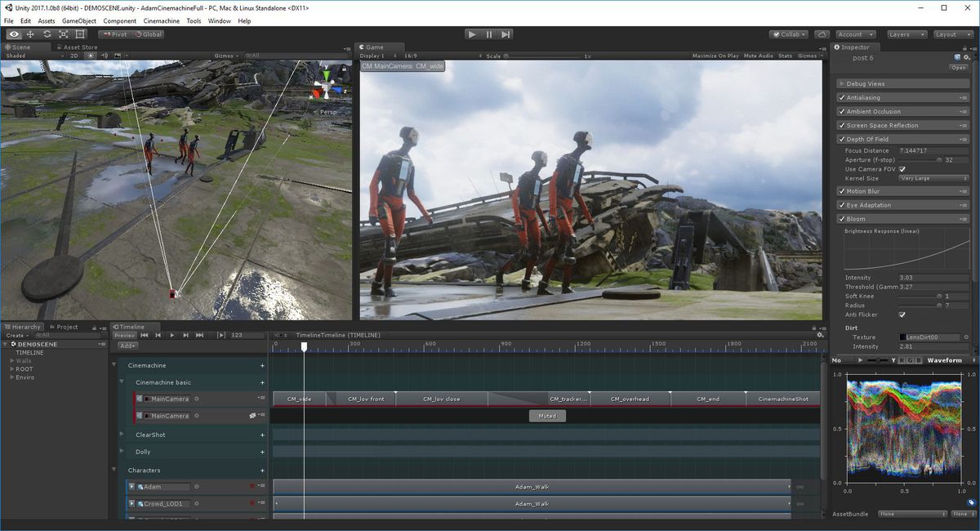The image size is (980, 531).
Task: Open the Layout dropdown
Action: [953, 34]
